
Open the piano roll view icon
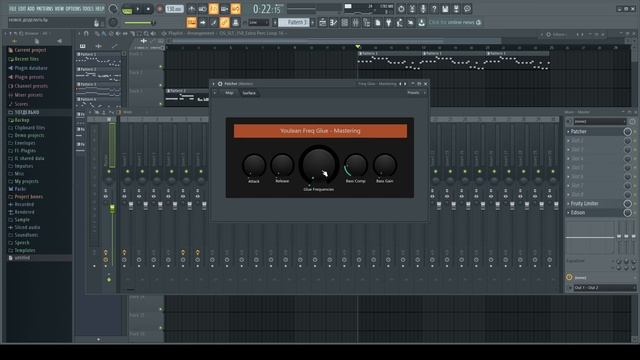click(x=333, y=22)
